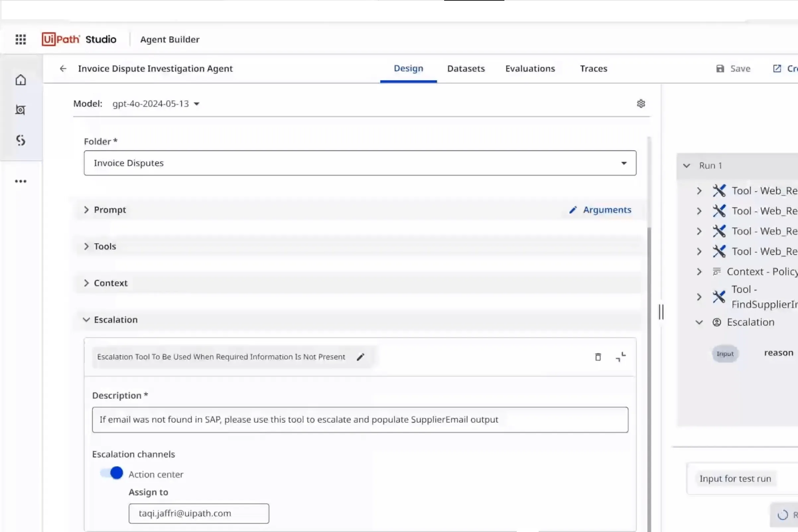The height and width of the screenshot is (532, 798).
Task: Expand the Context - Policy row
Action: [699, 272]
